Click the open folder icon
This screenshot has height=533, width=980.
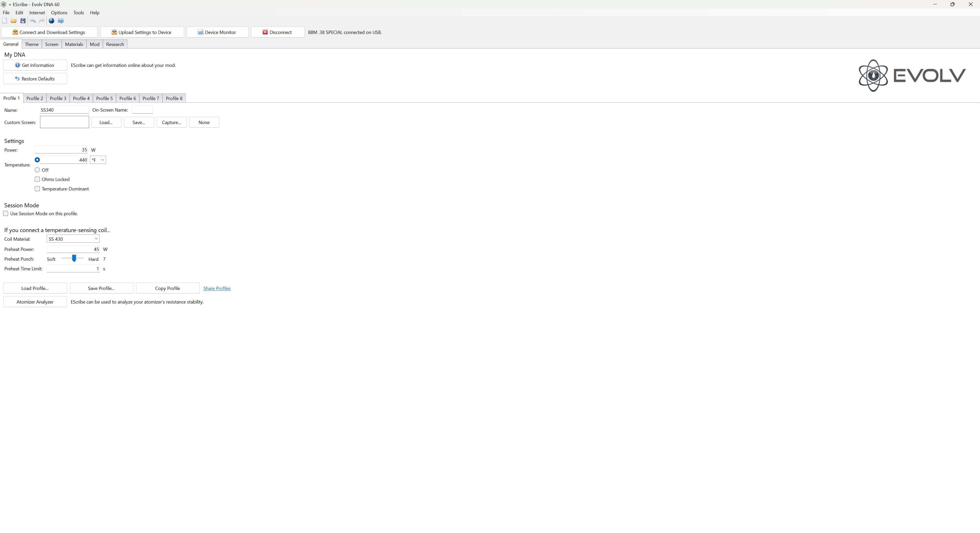(14, 21)
